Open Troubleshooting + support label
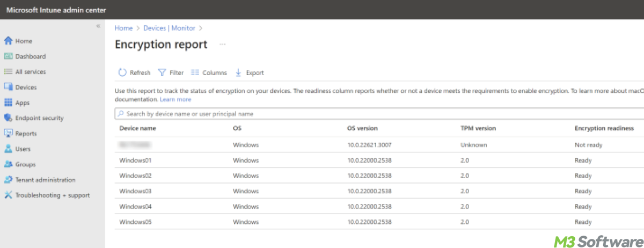 (x=53, y=195)
